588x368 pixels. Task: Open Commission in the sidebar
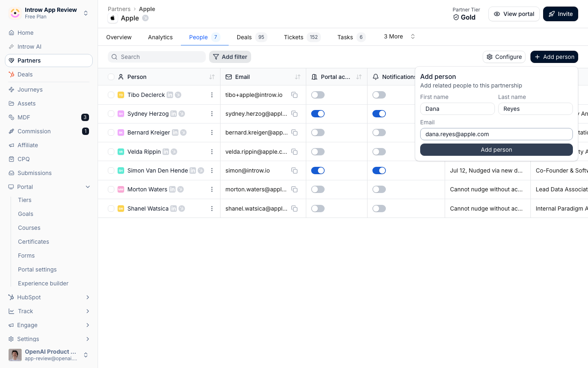(x=49, y=131)
